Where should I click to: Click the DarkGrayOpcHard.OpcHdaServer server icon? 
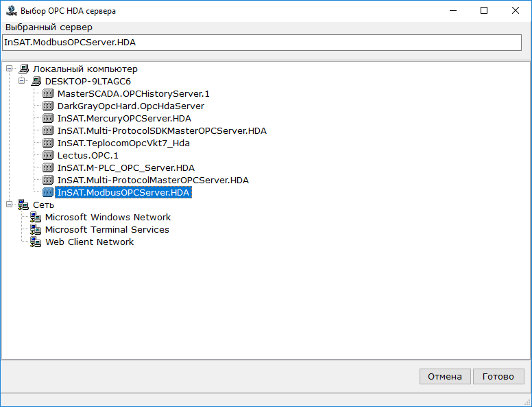click(48, 106)
